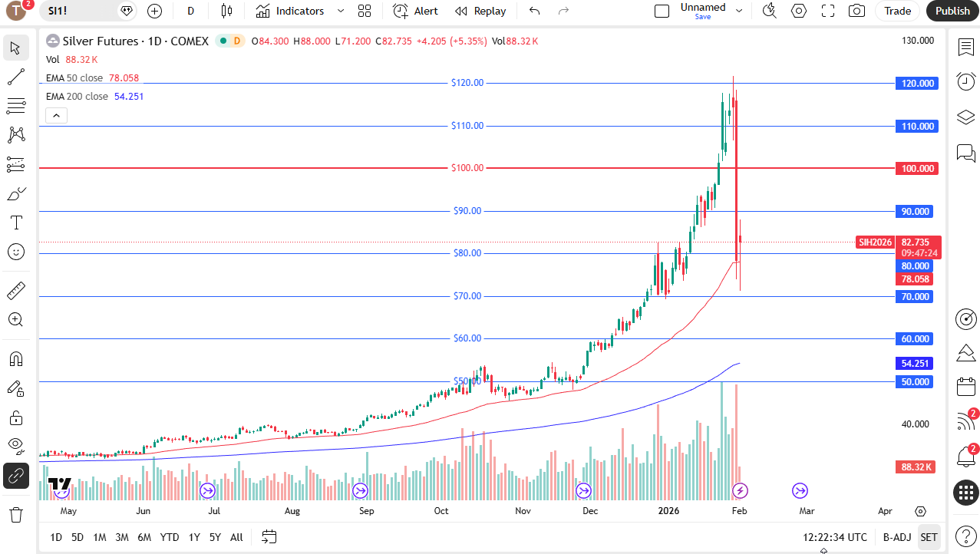Change the D interval dropdown

click(x=191, y=11)
